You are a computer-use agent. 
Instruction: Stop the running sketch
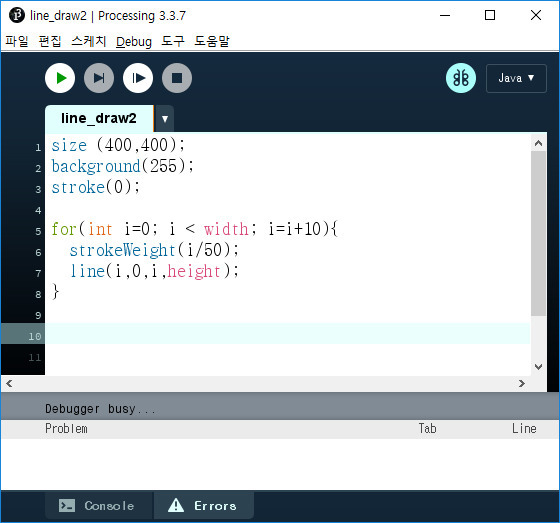(x=177, y=78)
